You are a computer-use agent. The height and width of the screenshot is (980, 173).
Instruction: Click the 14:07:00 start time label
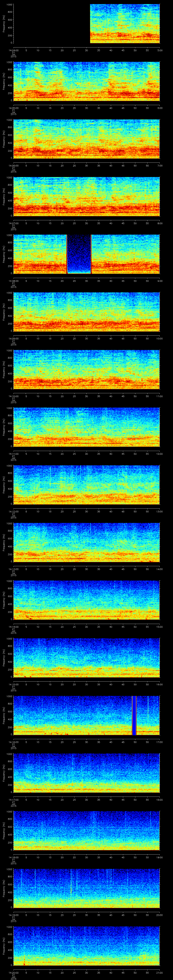click(x=13, y=223)
